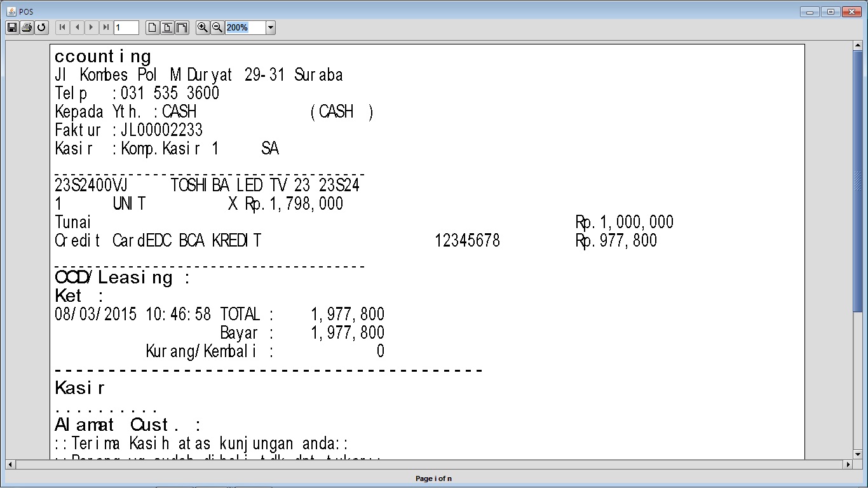868x488 pixels.
Task: Click the card number 12345678
Action: pos(468,241)
